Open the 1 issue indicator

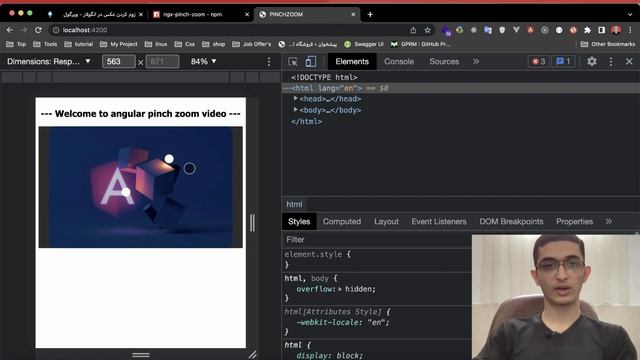[x=563, y=62]
